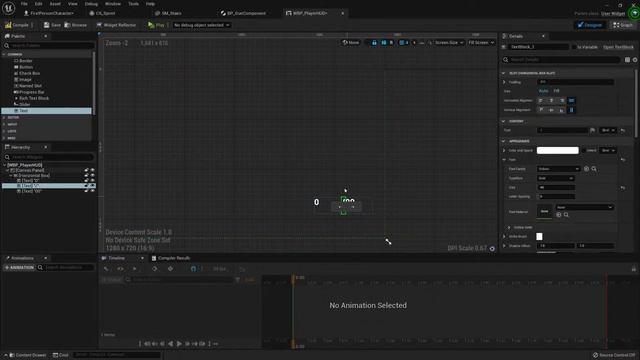Set horizontal alignment to left
The image size is (640, 360).
pyautogui.click(x=541, y=100)
